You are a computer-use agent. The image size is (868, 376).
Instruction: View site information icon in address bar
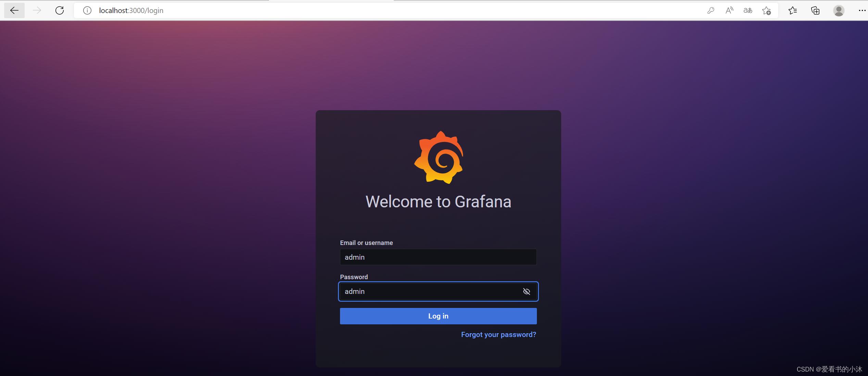87,11
